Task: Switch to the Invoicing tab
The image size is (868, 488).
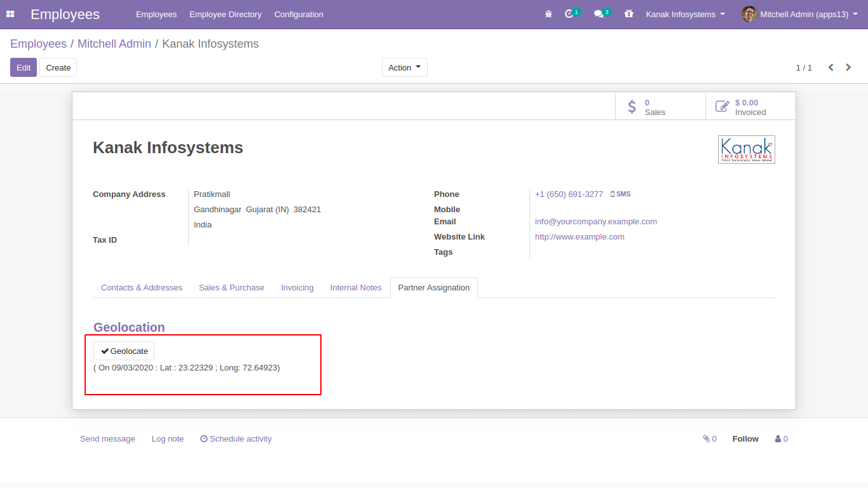Action: 297,288
